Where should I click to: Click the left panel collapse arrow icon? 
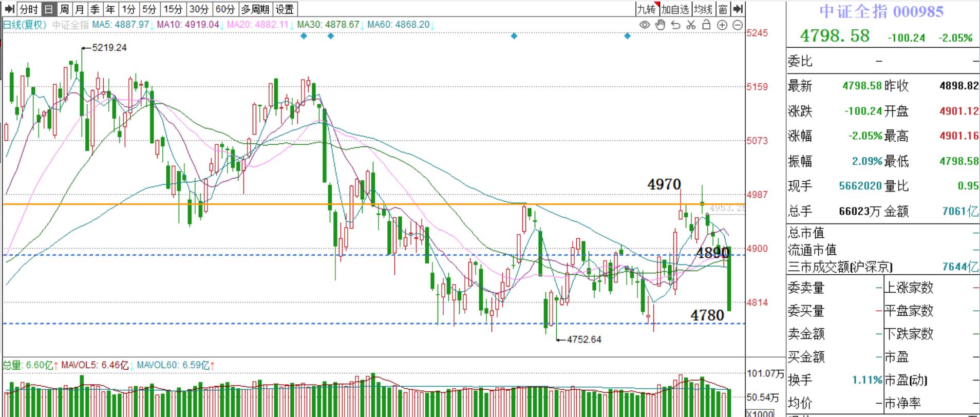[x=9, y=9]
